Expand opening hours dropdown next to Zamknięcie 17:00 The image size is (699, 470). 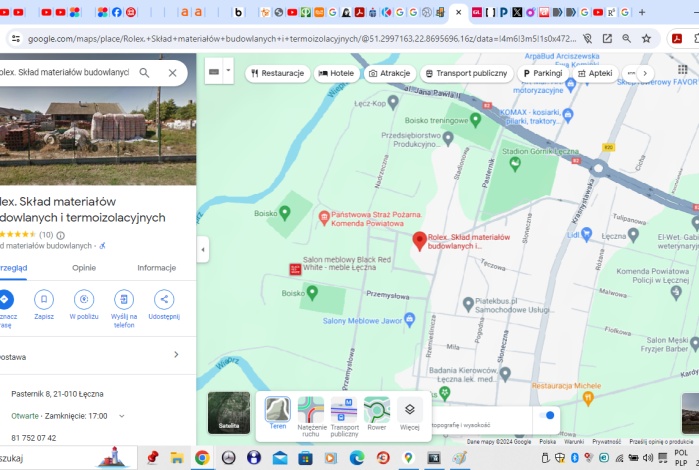[122, 416]
